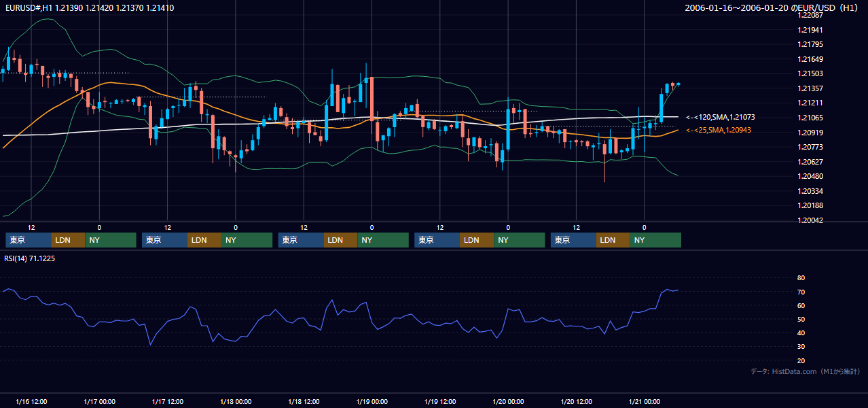
Task: Click the 1.20334 price axis label
Action: coord(810,191)
